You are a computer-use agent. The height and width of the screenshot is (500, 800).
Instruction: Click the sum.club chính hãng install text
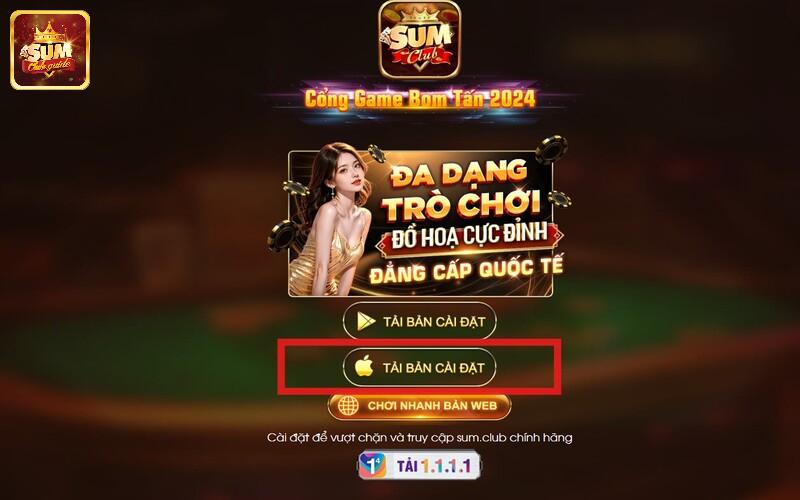coord(419,438)
